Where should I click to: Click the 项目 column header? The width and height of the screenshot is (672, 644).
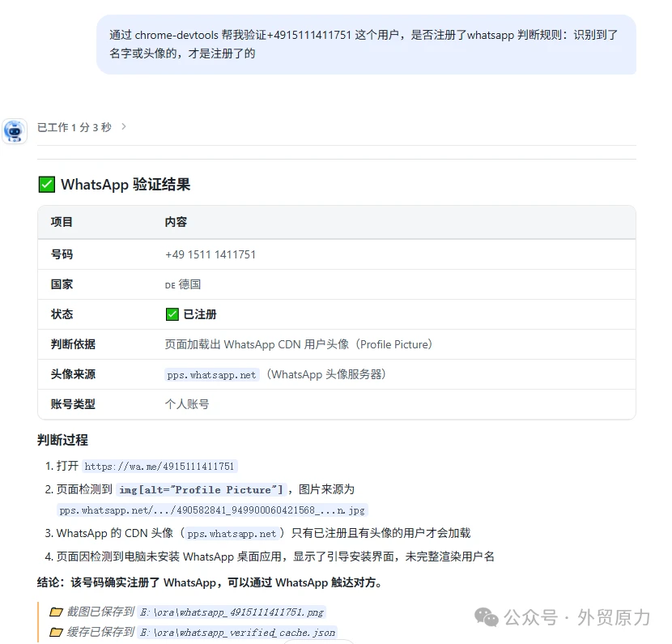click(x=62, y=222)
